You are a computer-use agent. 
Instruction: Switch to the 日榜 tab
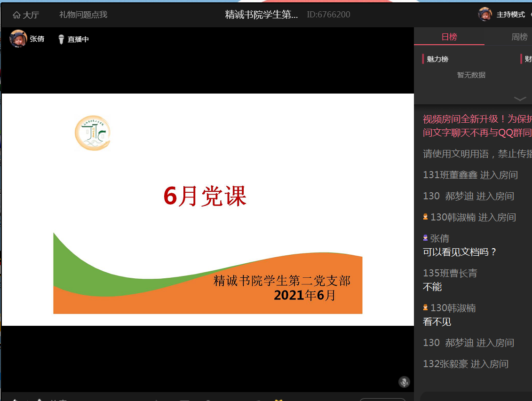[449, 37]
